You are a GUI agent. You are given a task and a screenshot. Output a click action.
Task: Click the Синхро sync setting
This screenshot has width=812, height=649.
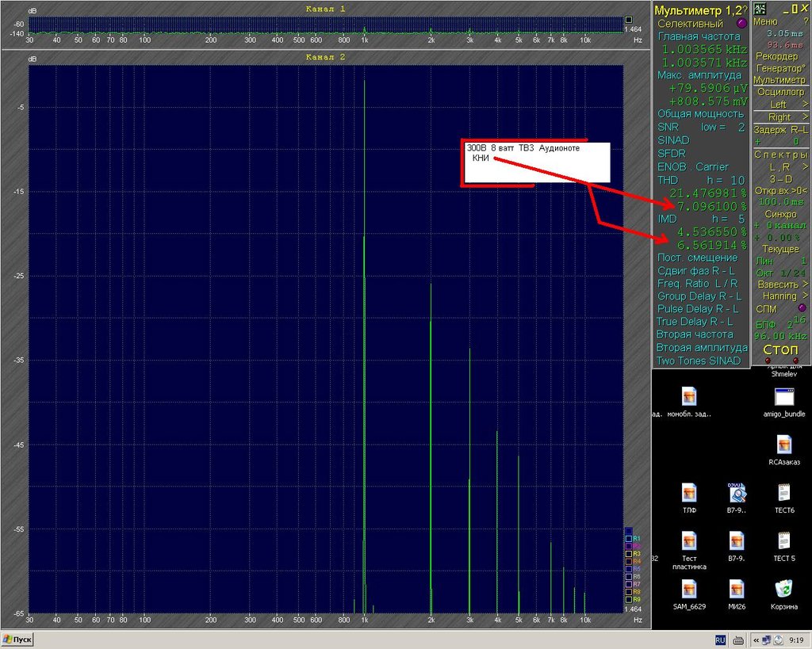tap(780, 214)
